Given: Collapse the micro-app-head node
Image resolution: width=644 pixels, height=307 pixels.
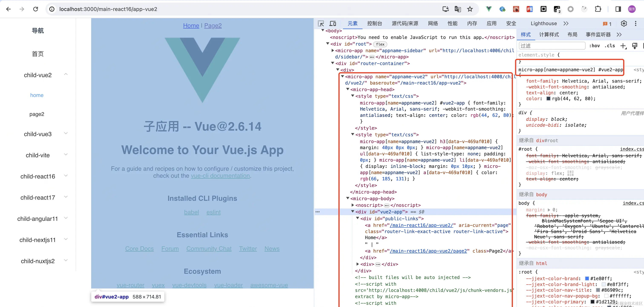Looking at the screenshot, I should point(348,89).
